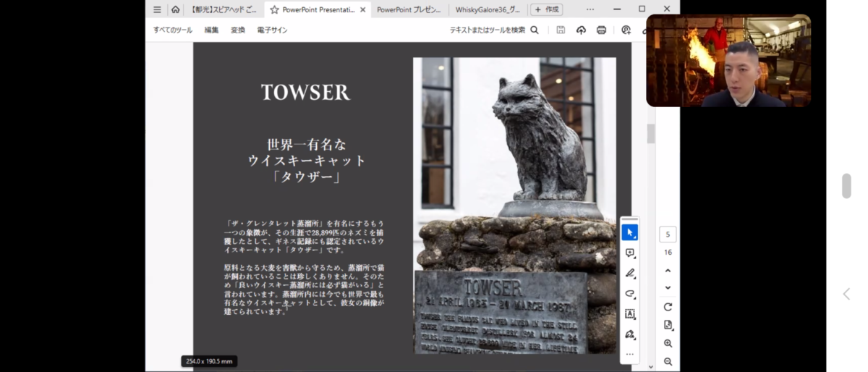Open the 電子サイン menu
Image resolution: width=868 pixels, height=372 pixels.
pos(272,30)
